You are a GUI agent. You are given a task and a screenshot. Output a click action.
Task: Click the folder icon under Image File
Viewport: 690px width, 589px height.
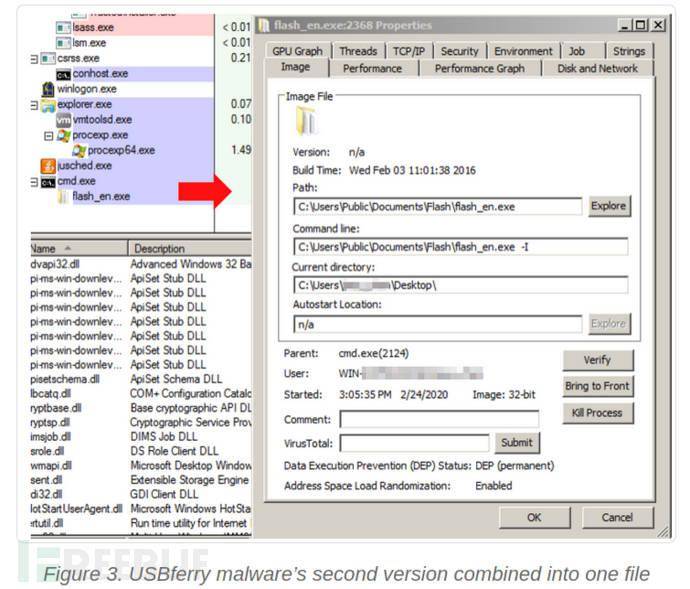point(306,121)
